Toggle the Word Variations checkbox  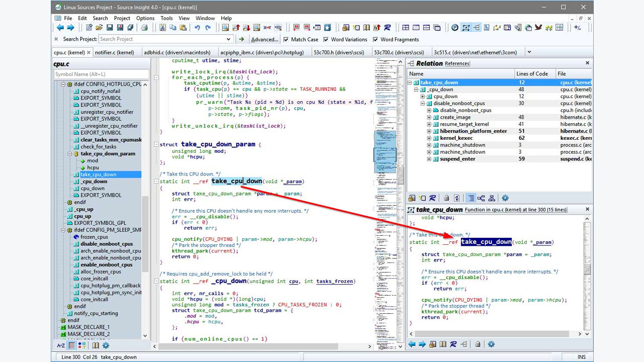point(326,39)
